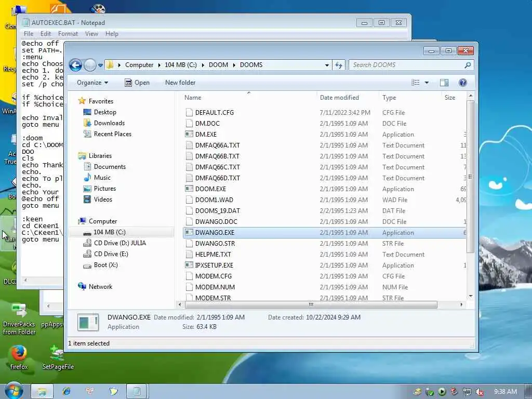The width and height of the screenshot is (532, 399).
Task: Select CD Drive (E:)
Action: coord(111,254)
